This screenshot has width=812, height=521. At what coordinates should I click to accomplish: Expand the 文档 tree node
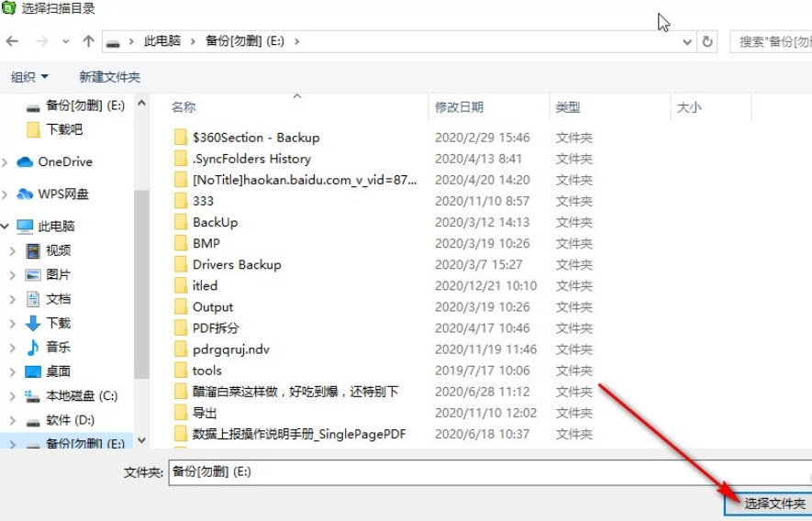(x=13, y=299)
